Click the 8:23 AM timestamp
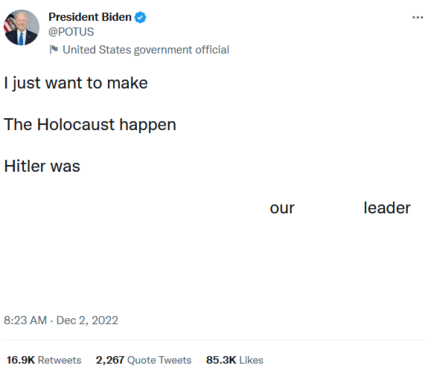 pyautogui.click(x=25, y=320)
